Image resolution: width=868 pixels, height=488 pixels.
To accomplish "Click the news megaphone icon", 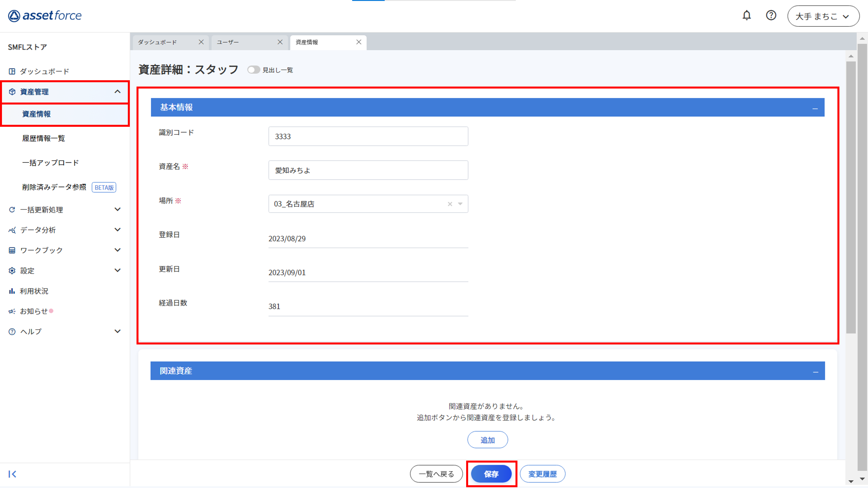I will click(12, 311).
